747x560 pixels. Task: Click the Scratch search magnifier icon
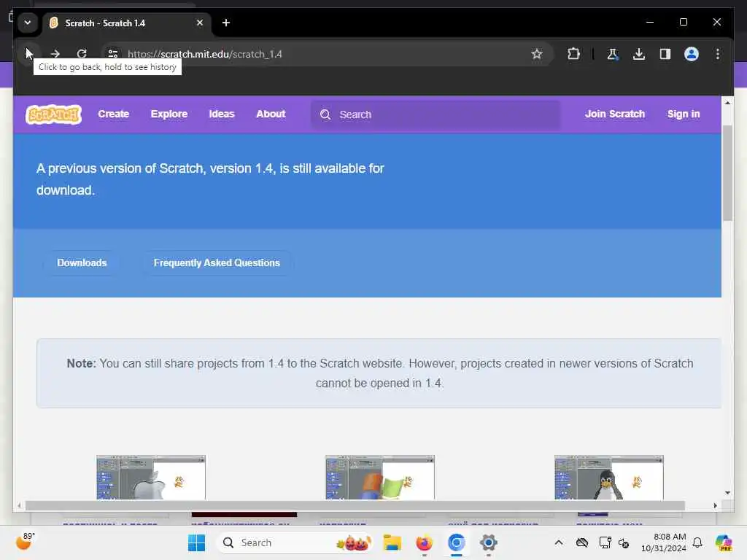(325, 114)
